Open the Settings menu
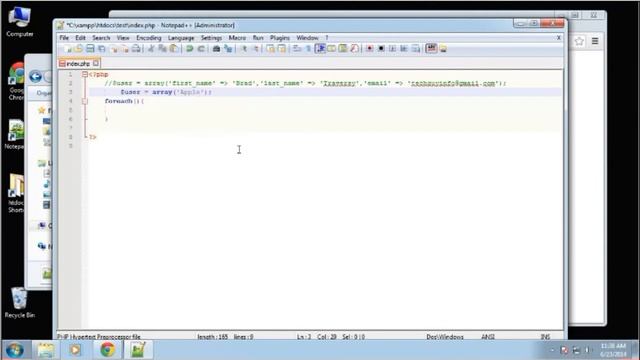The height and width of the screenshot is (360, 640). click(x=211, y=38)
